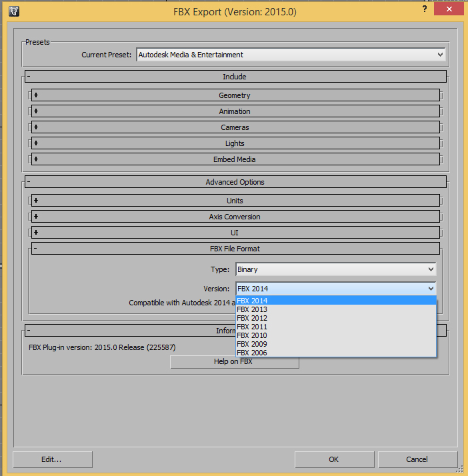
Task: Collapse the FBX File Format rollout
Action: [235, 249]
